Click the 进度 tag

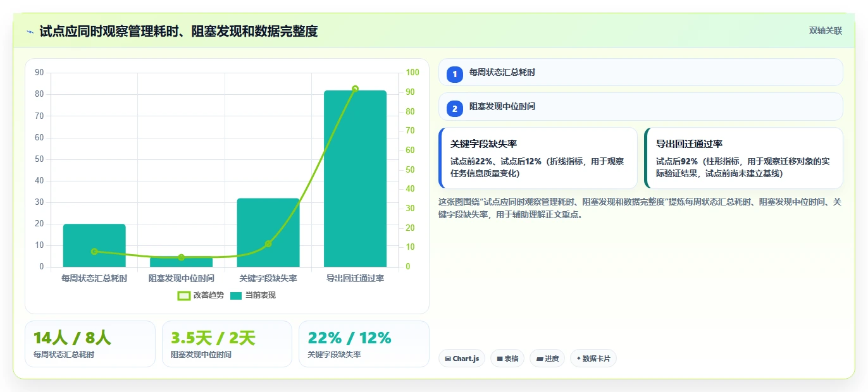pos(547,358)
